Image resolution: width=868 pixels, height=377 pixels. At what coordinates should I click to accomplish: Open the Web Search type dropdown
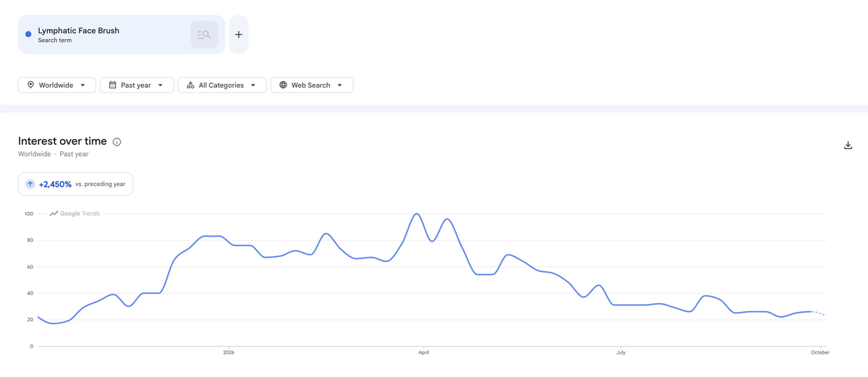click(x=312, y=85)
